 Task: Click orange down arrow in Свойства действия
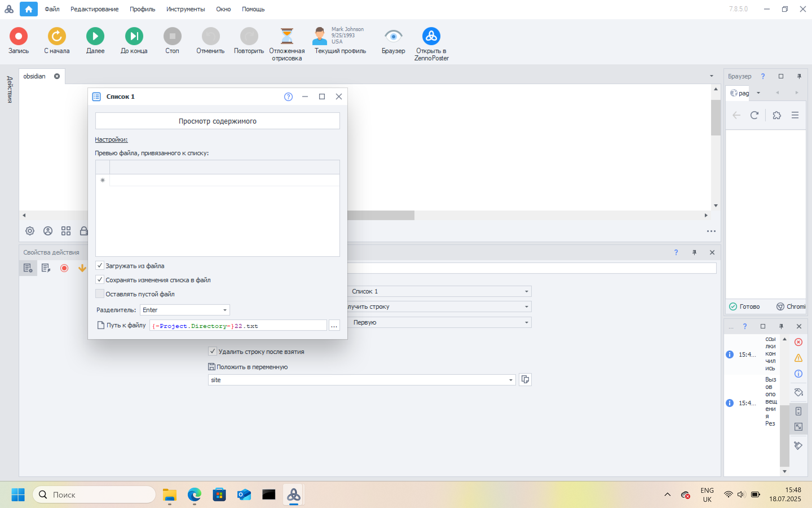pyautogui.click(x=82, y=268)
